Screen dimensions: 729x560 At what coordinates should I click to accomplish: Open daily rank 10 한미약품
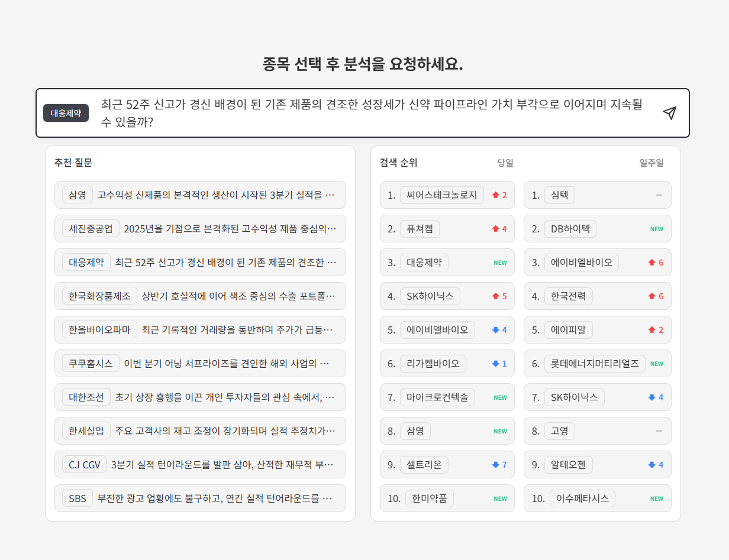447,499
